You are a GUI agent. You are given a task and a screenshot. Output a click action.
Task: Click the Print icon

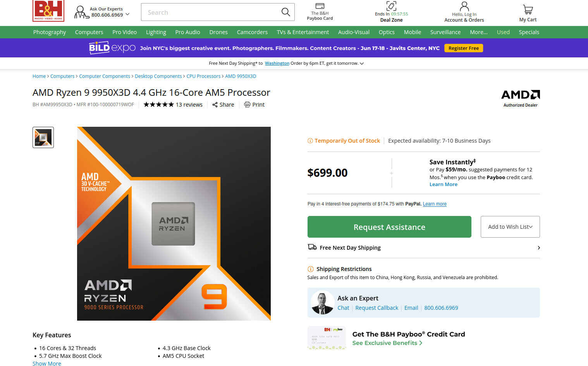[x=247, y=105]
